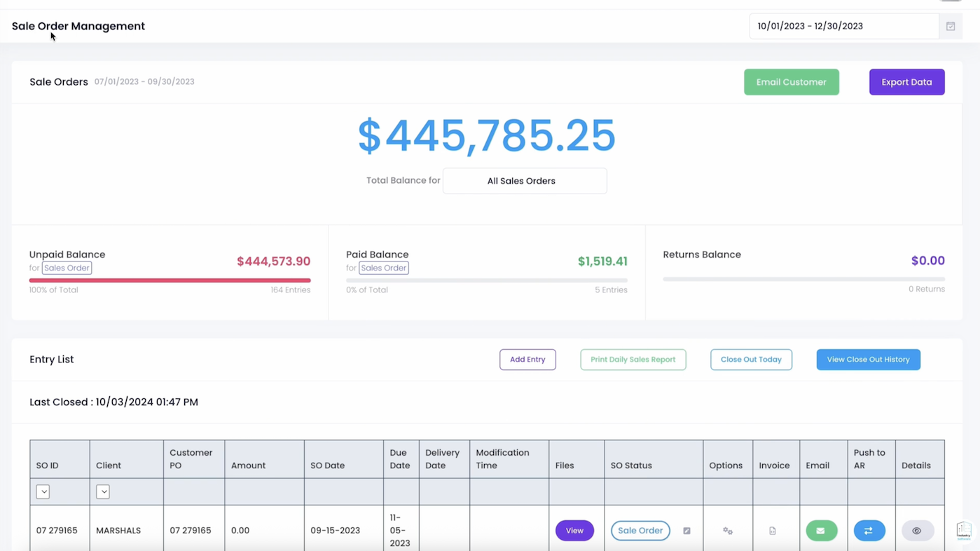Click Print Daily Sales Report
980x551 pixels.
pyautogui.click(x=633, y=359)
